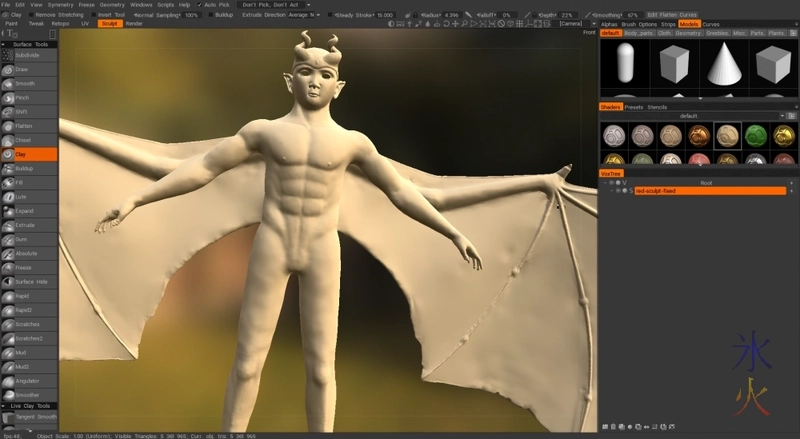800x439 pixels.
Task: Select the cone primitive model thumbnail
Action: click(x=725, y=65)
